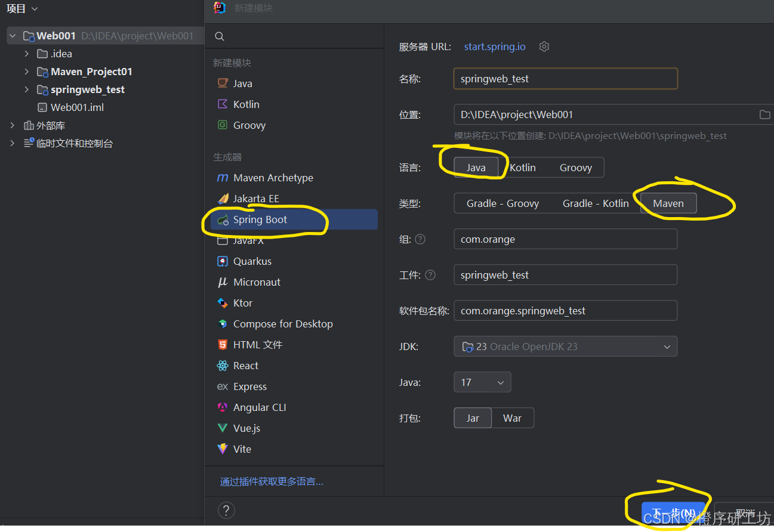
Task: Click the Quarkus generator icon
Action: pos(223,261)
